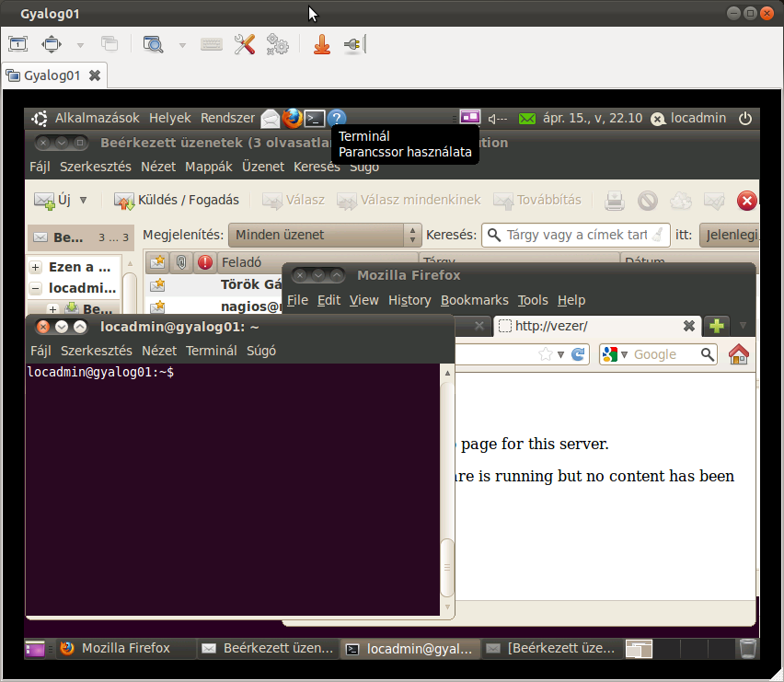Click the attachment column header icon
This screenshot has height=682, width=784.
click(181, 262)
